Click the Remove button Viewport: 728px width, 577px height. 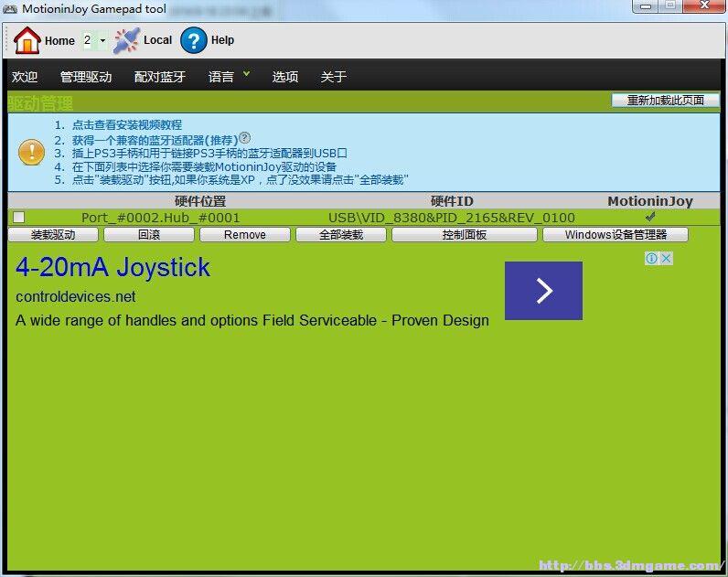coord(245,235)
